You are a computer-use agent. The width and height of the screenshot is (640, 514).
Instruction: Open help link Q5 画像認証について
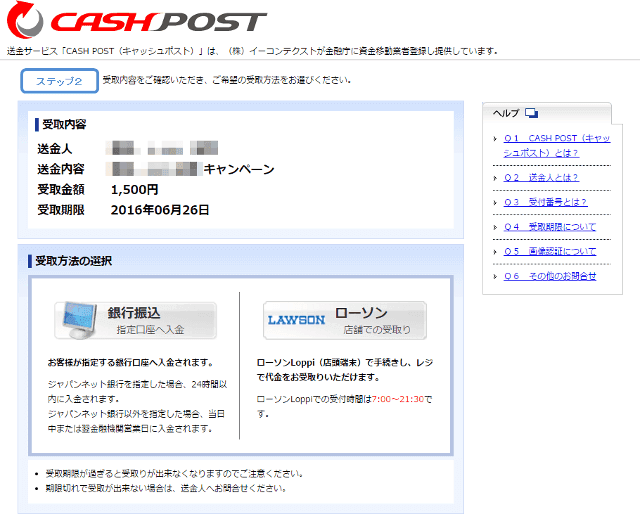pos(549,251)
